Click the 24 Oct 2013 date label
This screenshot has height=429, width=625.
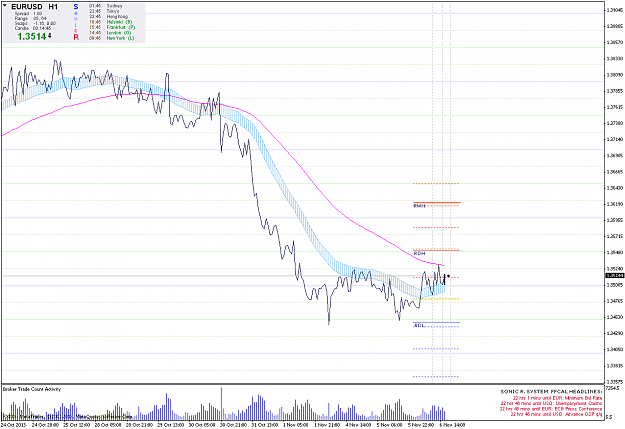[x=14, y=425]
